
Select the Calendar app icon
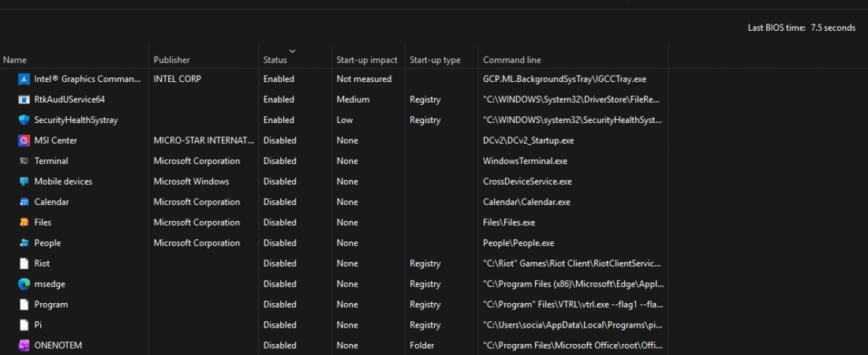point(24,202)
